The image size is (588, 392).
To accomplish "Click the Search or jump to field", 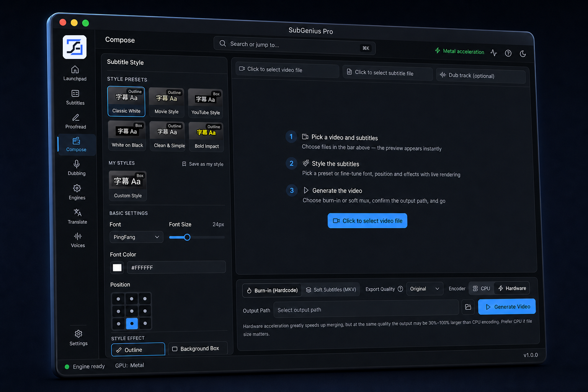I will [x=294, y=46].
